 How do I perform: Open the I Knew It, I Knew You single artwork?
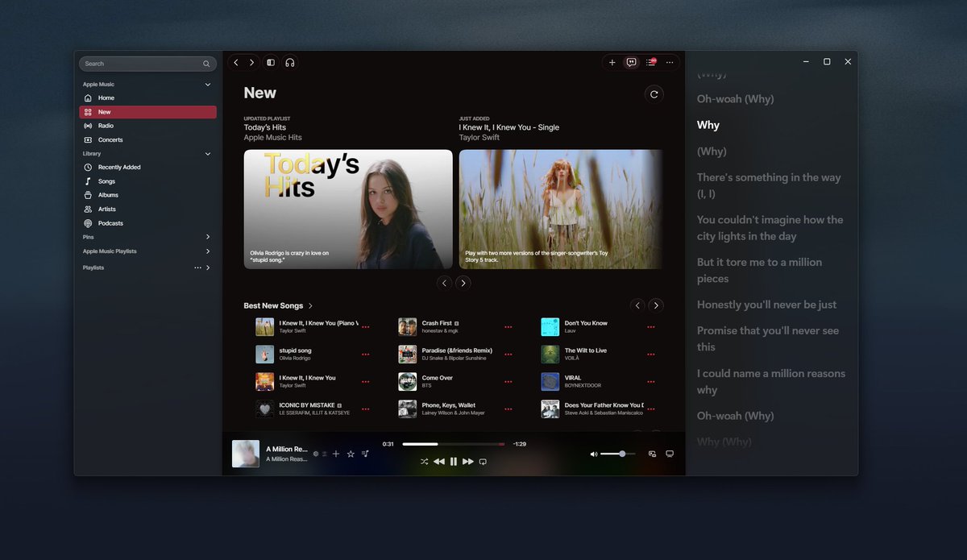tap(561, 209)
